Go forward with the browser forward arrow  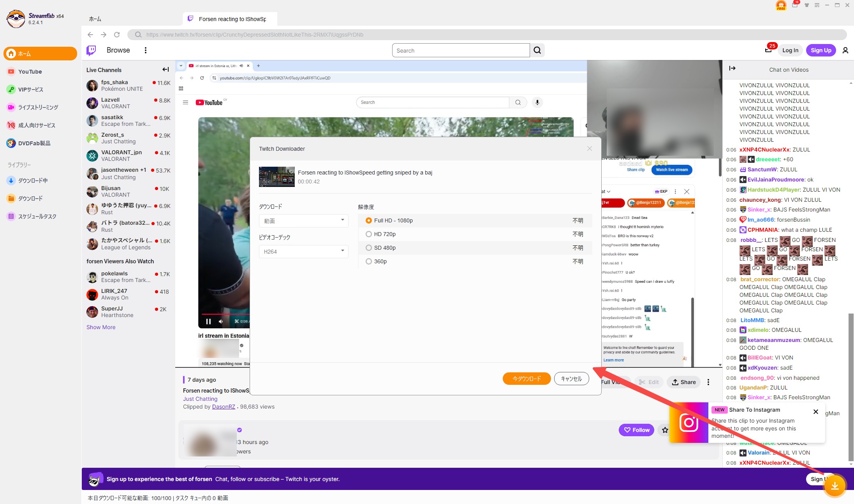[x=104, y=35]
